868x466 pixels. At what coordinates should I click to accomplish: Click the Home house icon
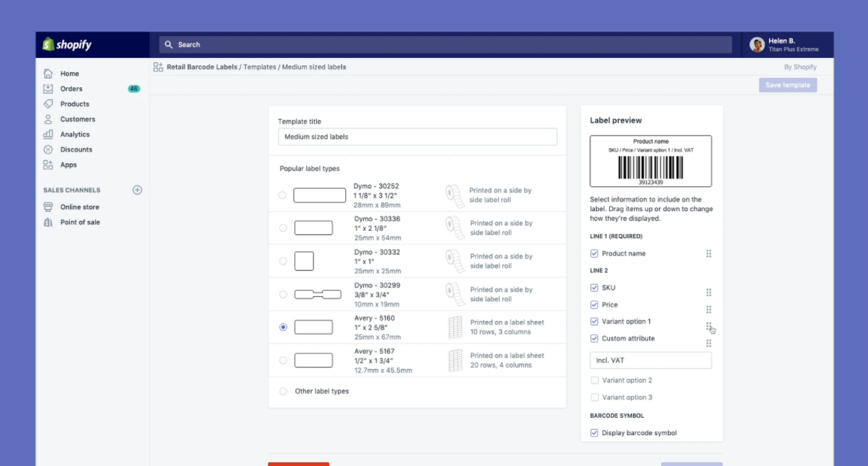[x=48, y=74]
